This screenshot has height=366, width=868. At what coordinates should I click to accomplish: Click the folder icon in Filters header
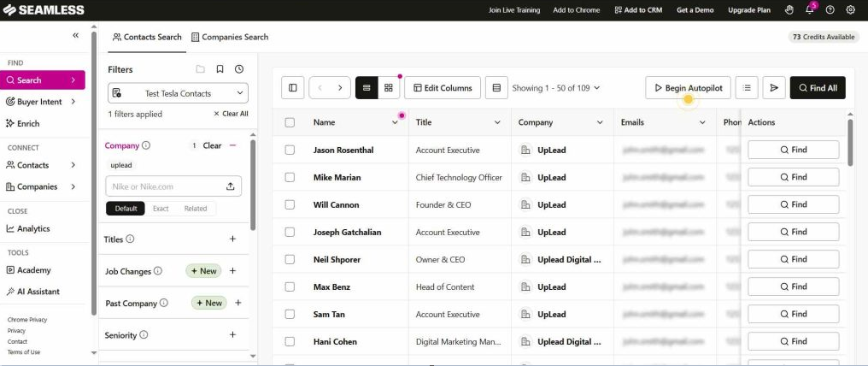(201, 69)
